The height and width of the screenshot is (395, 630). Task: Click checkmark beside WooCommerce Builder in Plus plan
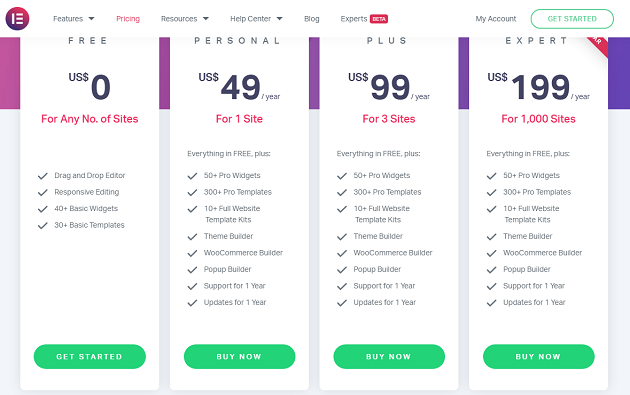click(342, 253)
